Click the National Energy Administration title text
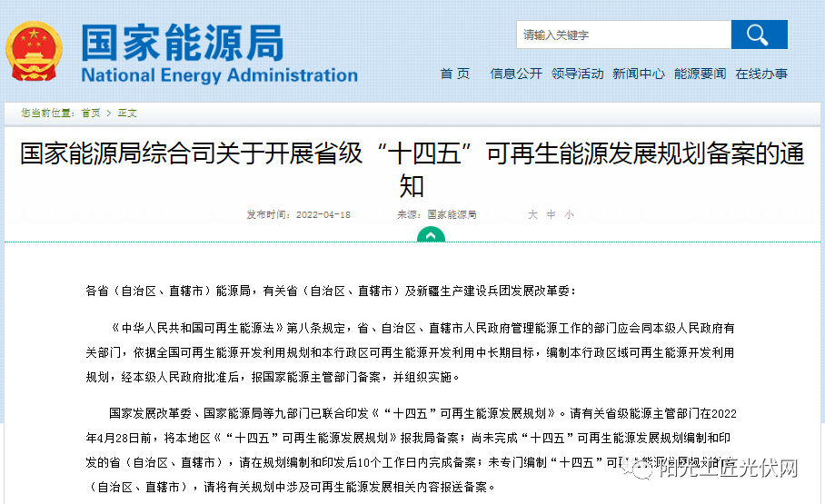 (x=219, y=74)
